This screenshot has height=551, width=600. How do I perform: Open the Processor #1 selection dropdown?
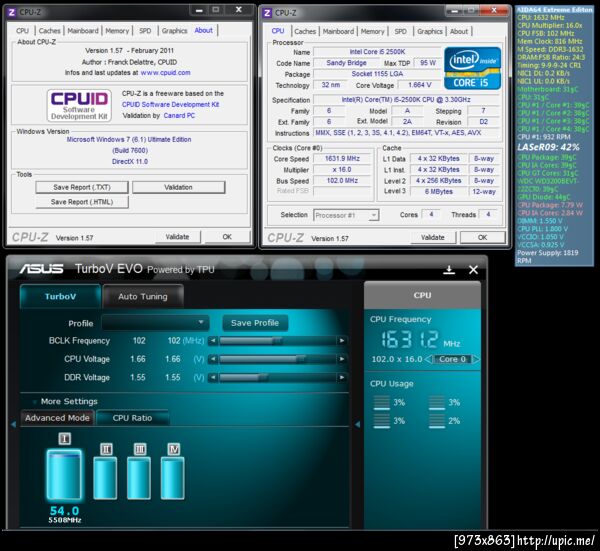[x=346, y=215]
